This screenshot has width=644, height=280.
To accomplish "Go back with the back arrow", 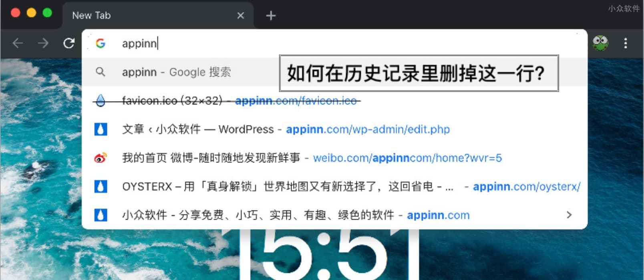I will 18,43.
